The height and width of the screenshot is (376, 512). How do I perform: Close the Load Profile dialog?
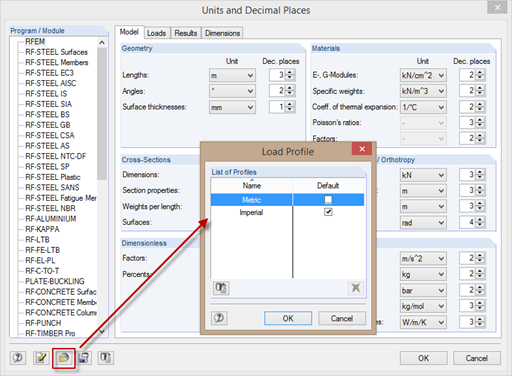click(362, 149)
